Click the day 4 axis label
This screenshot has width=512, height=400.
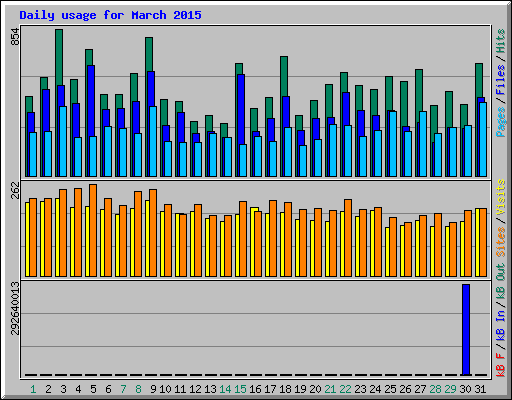point(78,389)
